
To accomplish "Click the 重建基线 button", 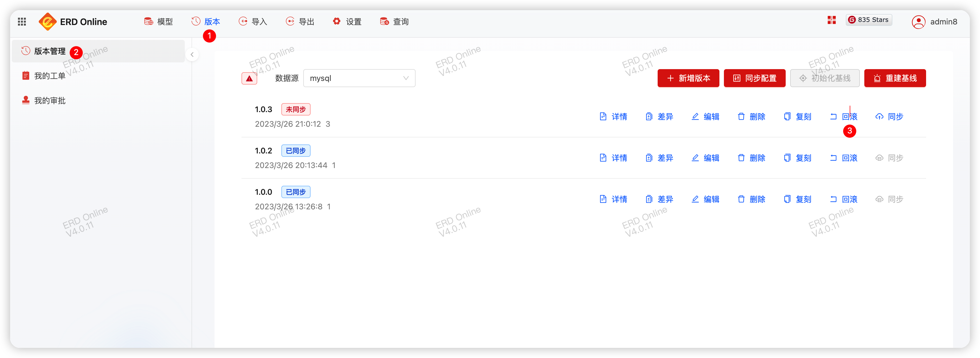I will pyautogui.click(x=895, y=78).
